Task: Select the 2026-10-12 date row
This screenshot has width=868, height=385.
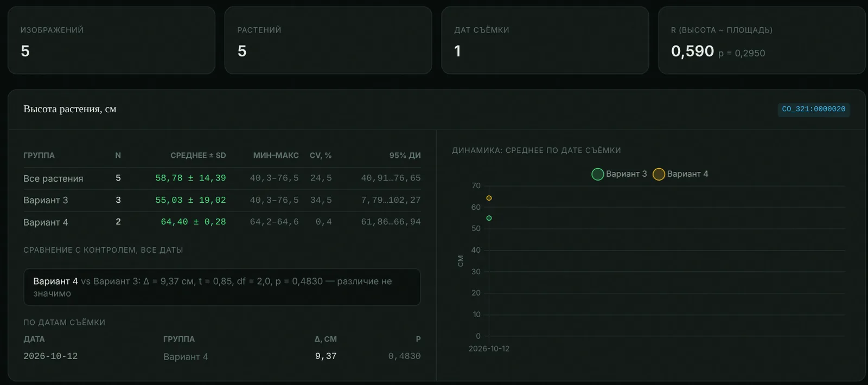Action: point(222,356)
